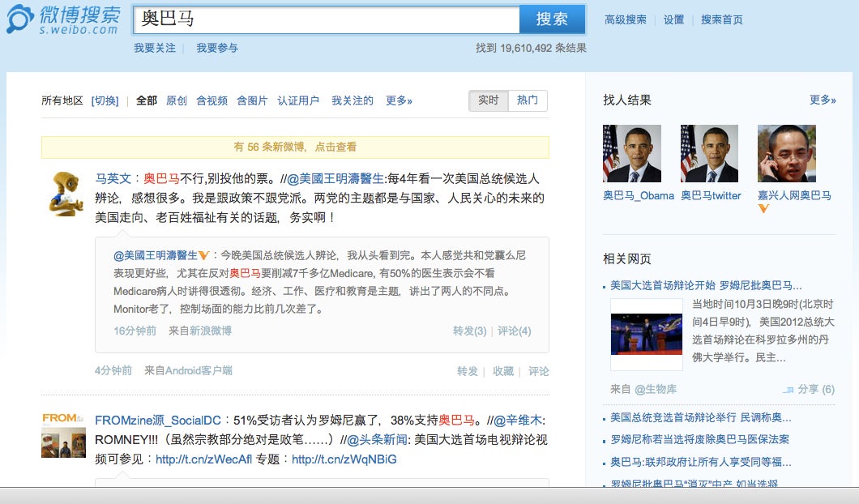Screen dimensions: 859x504
Task: Switch region with [切换] link
Action: pos(105,100)
